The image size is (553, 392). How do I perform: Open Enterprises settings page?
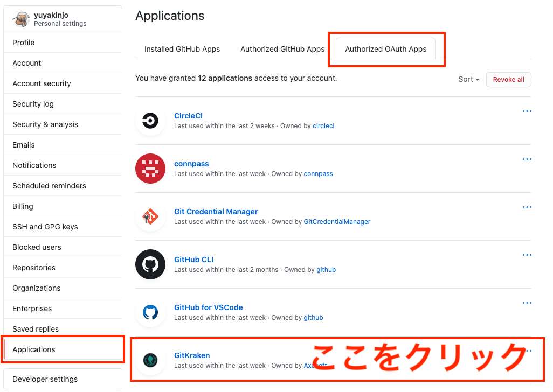pos(63,308)
